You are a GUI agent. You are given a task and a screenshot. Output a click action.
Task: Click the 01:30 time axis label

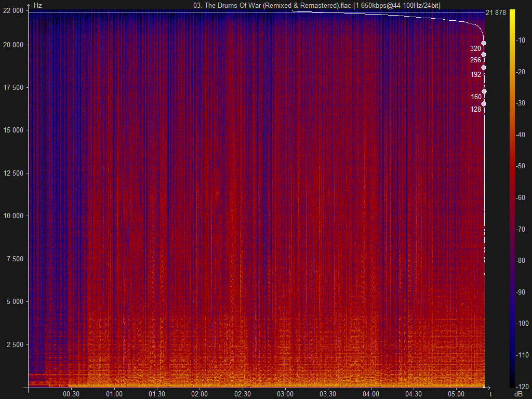coord(157,394)
